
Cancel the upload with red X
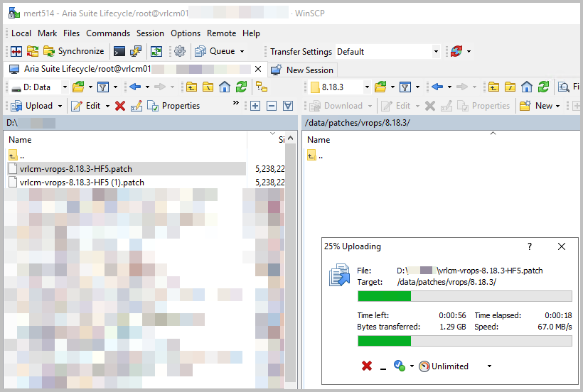tap(367, 366)
